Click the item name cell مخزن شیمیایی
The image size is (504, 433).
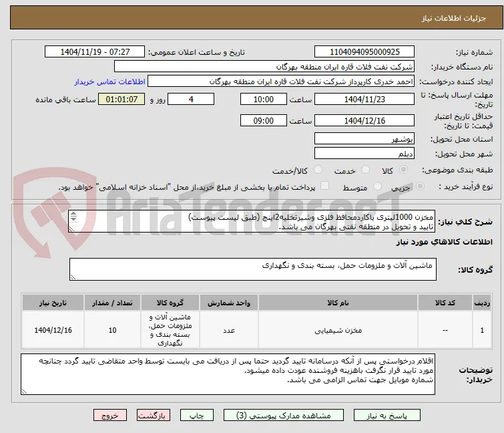(338, 330)
